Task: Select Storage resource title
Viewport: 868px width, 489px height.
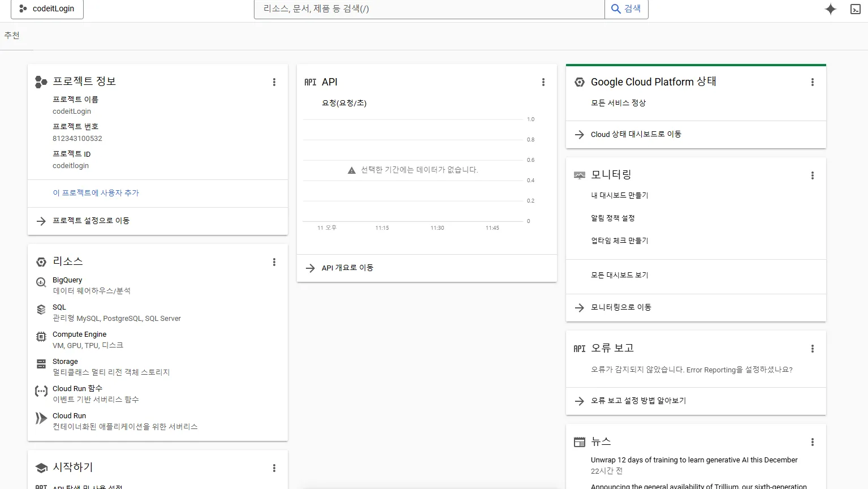Action: point(65,362)
